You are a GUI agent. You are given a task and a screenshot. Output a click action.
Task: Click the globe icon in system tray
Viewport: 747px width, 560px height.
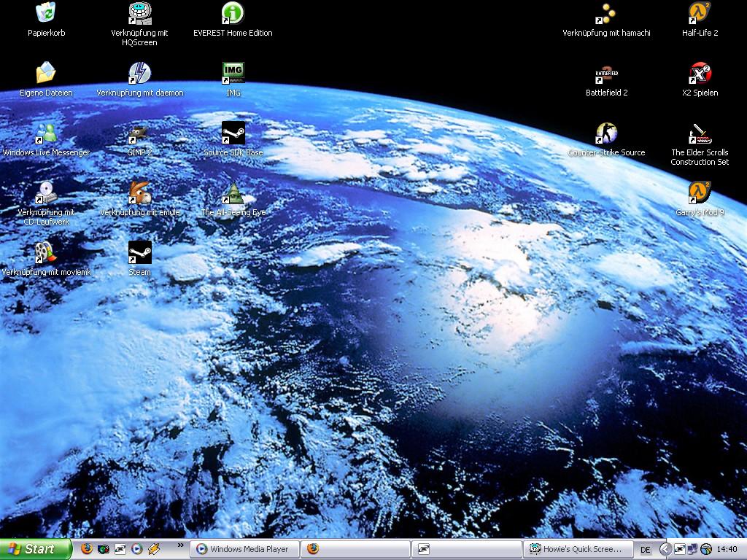coord(706,549)
